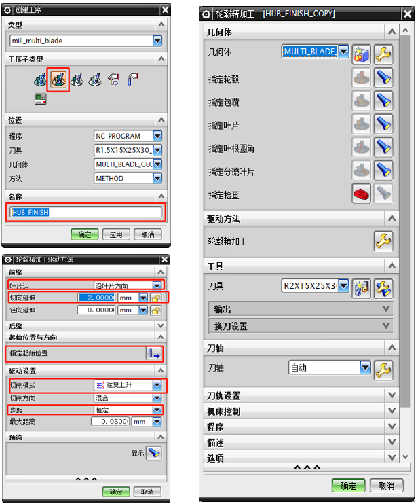Expand 刀轨设置 section
The image size is (420, 504).
pyautogui.click(x=392, y=395)
